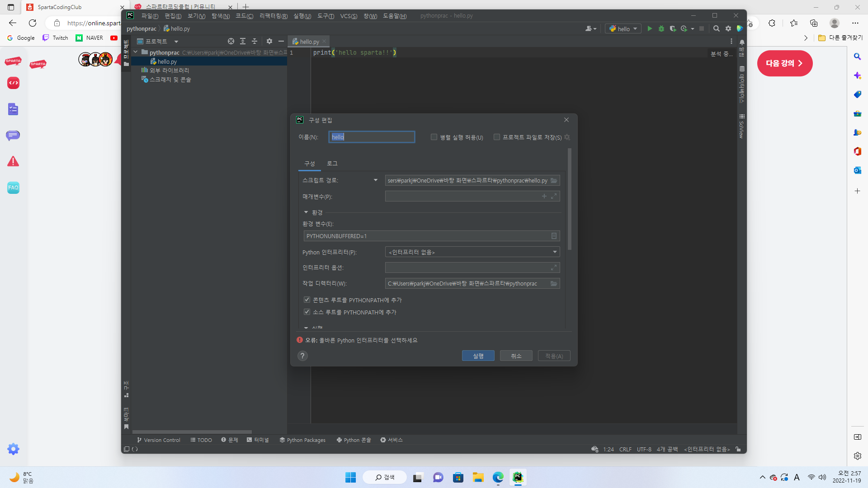Image resolution: width=868 pixels, height=488 pixels.
Task: Open the notifications bell in PyCharm
Action: tap(742, 42)
